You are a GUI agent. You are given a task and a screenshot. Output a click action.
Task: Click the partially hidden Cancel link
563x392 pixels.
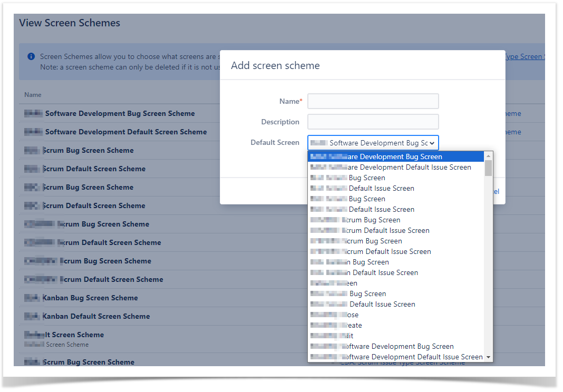click(496, 191)
